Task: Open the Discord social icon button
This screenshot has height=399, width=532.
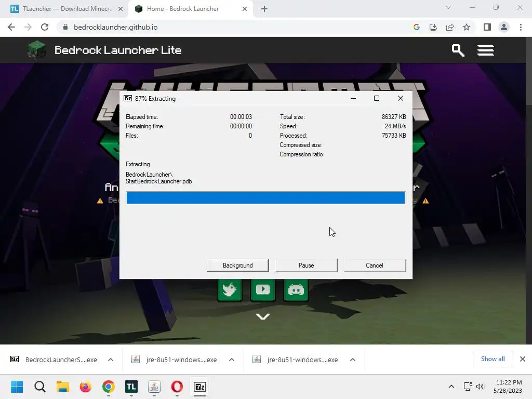Action: [296, 290]
